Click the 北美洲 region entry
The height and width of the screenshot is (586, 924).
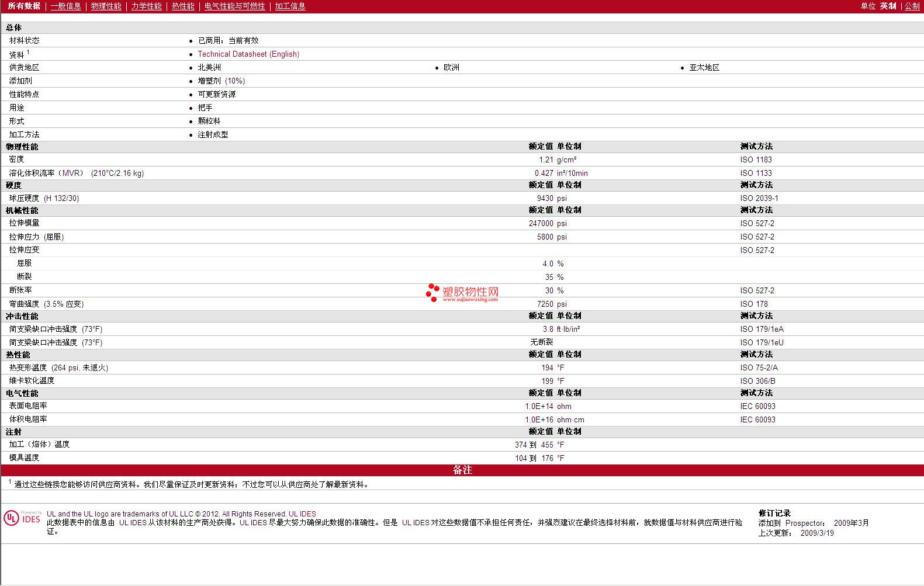coord(209,67)
